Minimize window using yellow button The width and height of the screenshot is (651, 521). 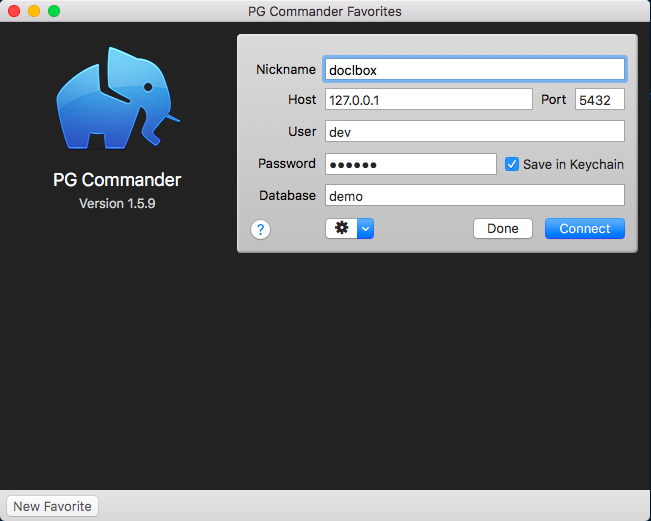click(34, 11)
